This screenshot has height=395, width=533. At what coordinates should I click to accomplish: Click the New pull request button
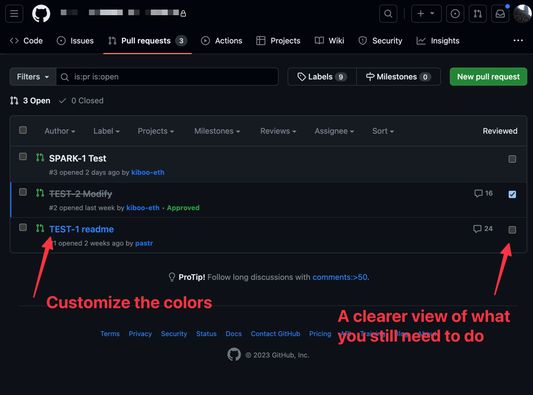pos(488,77)
